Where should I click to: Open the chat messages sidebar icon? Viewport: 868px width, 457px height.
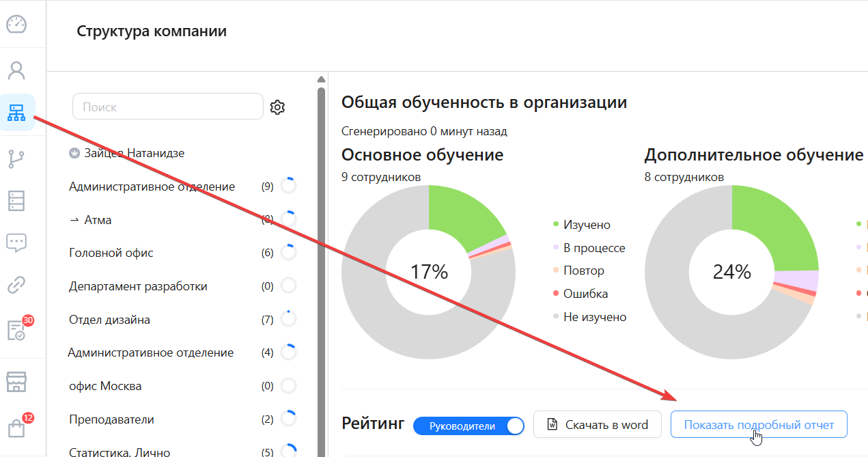coord(16,242)
